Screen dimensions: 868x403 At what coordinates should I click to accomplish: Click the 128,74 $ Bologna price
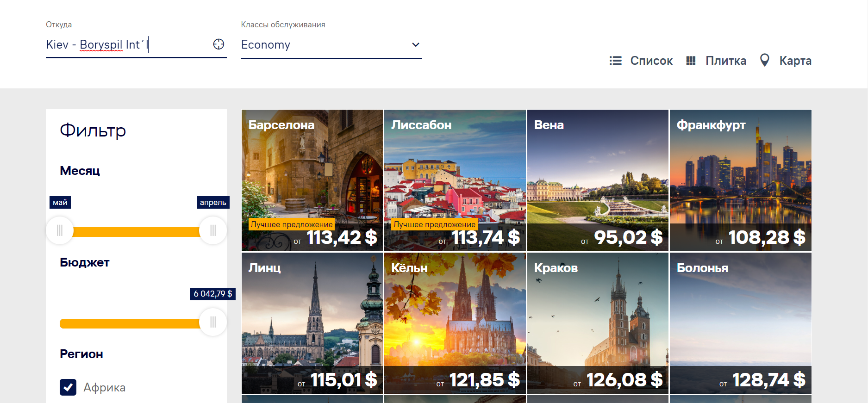pyautogui.click(x=768, y=380)
